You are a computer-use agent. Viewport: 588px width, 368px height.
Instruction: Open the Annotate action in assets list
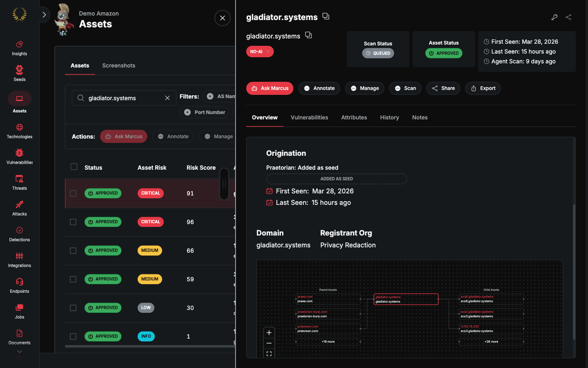173,137
